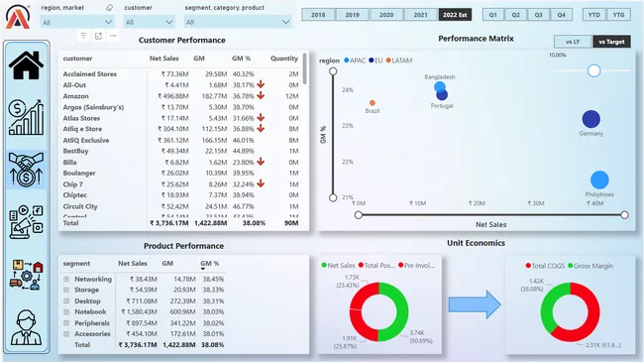Switch comparison to vs LY

(x=573, y=42)
